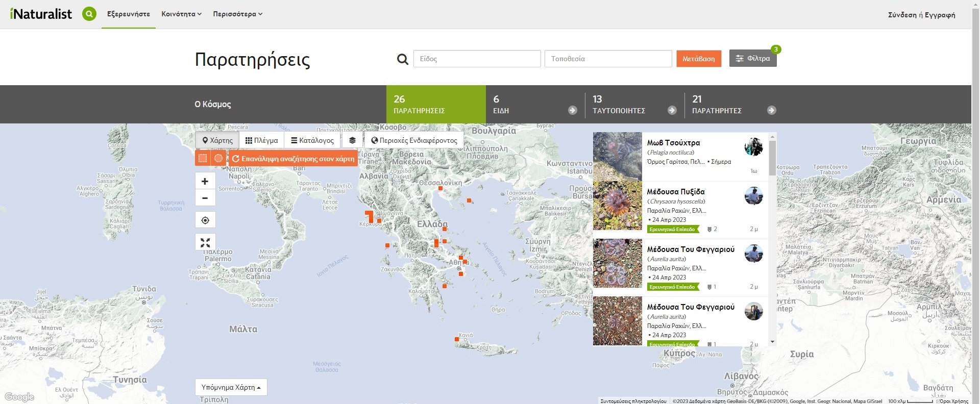Select the rectangle selection tool on the map
The width and height of the screenshot is (980, 404).
point(203,158)
